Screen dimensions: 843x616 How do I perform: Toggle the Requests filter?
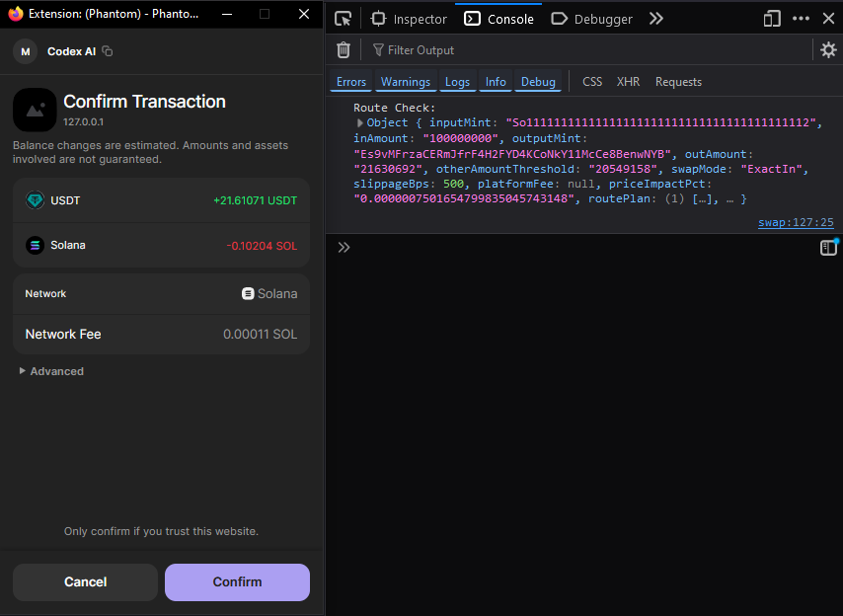click(x=678, y=82)
